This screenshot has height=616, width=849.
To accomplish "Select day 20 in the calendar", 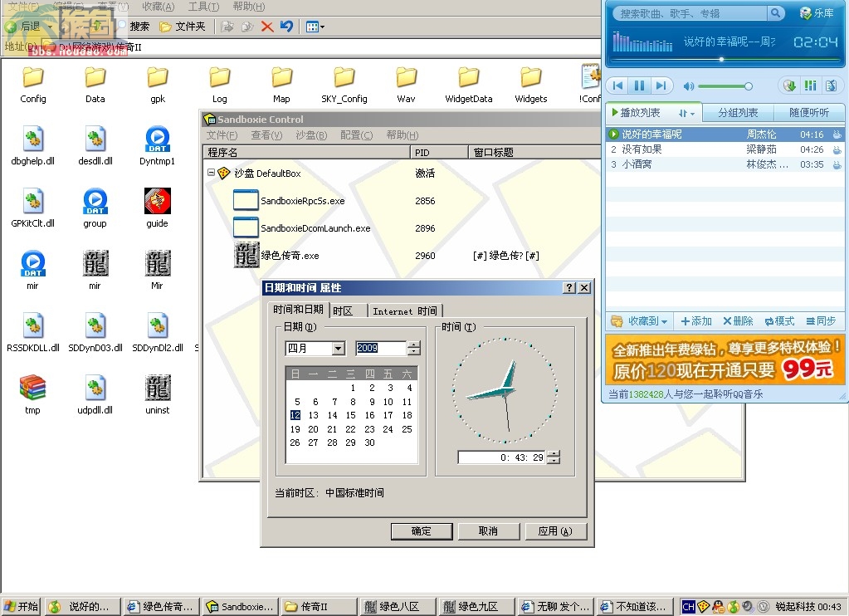I will [x=314, y=429].
